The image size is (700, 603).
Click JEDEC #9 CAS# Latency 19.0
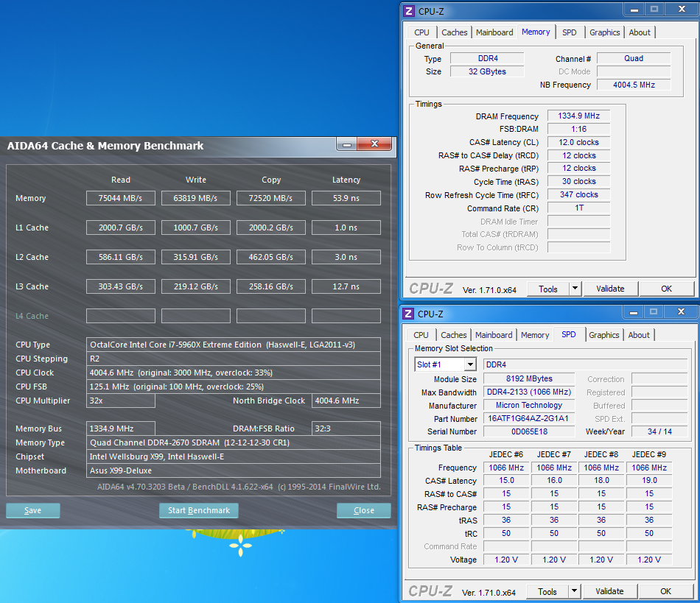click(x=649, y=480)
